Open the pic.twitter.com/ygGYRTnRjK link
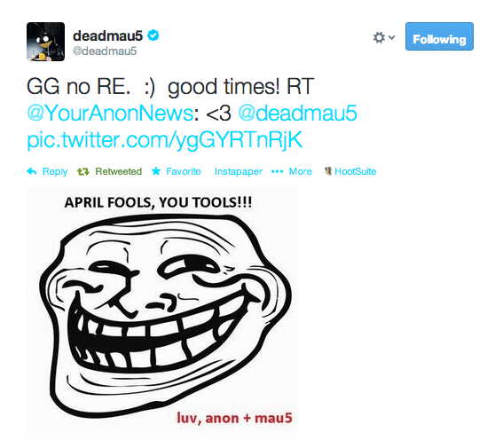The height and width of the screenshot is (448, 503). (165, 140)
